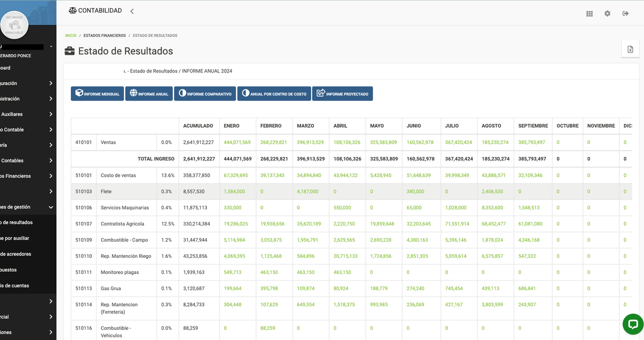Image resolution: width=644 pixels, height=340 pixels.
Task: Switch to Informe Anual report
Action: pos(149,93)
